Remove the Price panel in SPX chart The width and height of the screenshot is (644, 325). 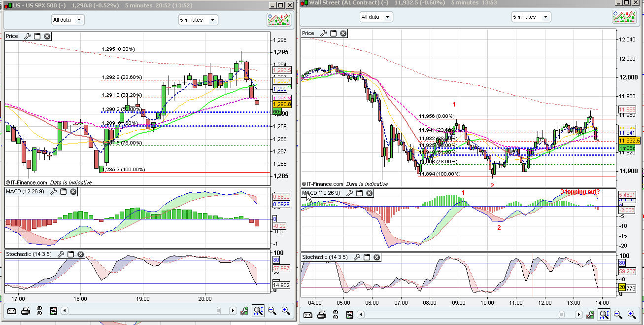47,36
